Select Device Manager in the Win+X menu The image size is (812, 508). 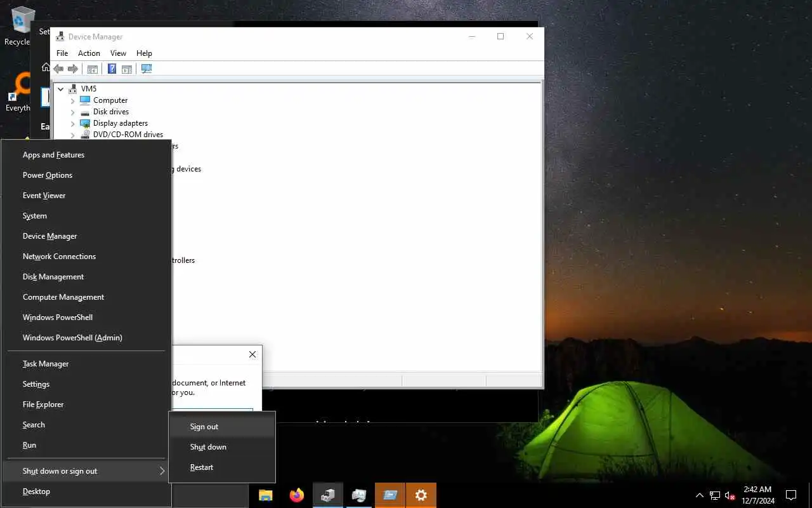coord(86,236)
